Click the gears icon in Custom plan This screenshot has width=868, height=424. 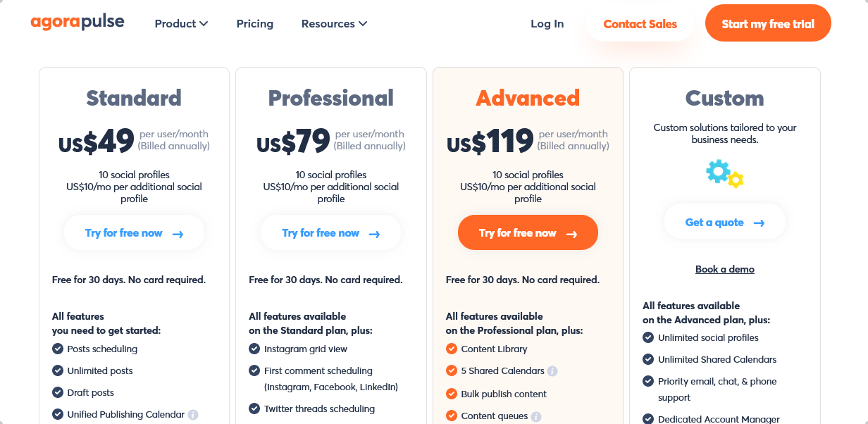click(x=725, y=173)
